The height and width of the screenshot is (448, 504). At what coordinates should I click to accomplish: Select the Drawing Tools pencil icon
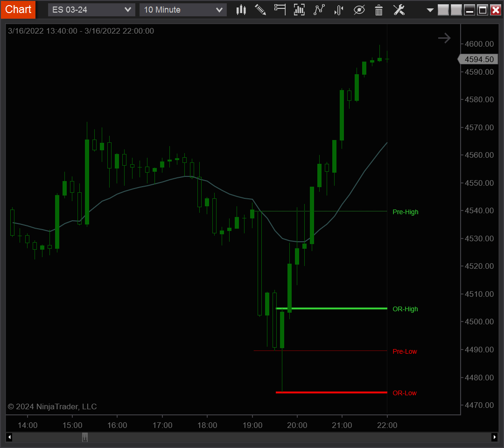(260, 10)
